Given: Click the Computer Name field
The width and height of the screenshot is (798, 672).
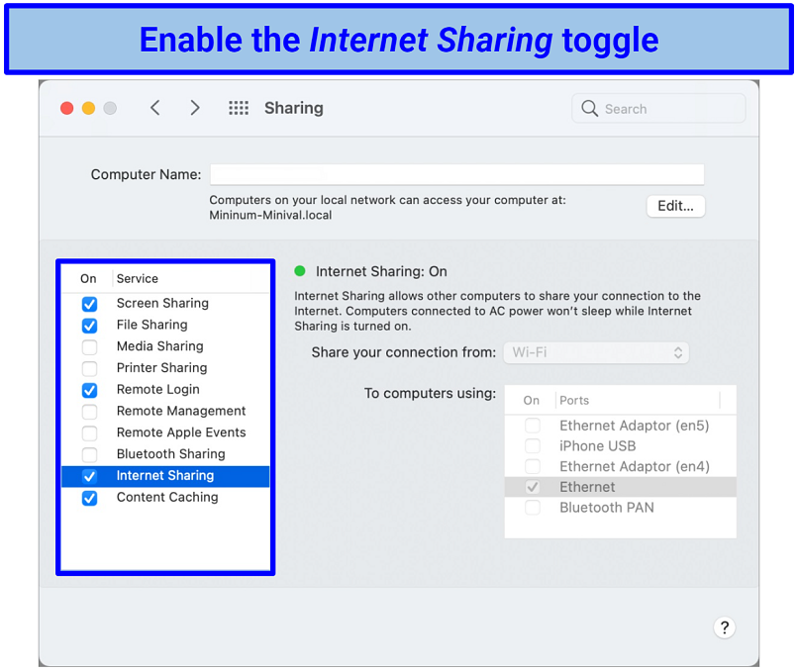Looking at the screenshot, I should click(x=457, y=174).
